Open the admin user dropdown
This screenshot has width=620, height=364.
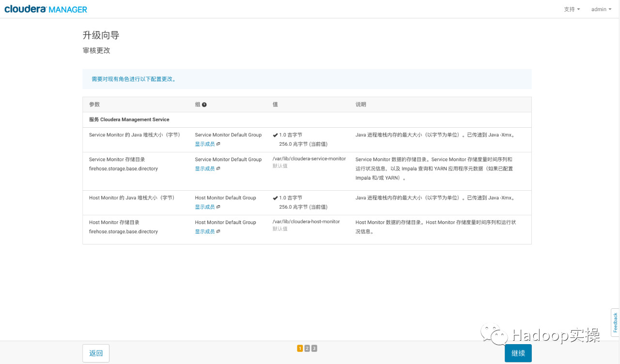pos(601,9)
